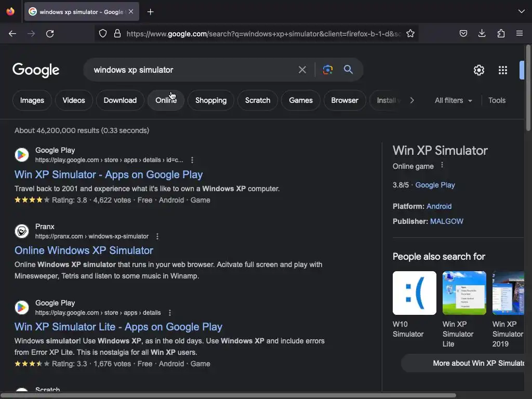
Task: Click the Pranx site favicon
Action: (22, 231)
